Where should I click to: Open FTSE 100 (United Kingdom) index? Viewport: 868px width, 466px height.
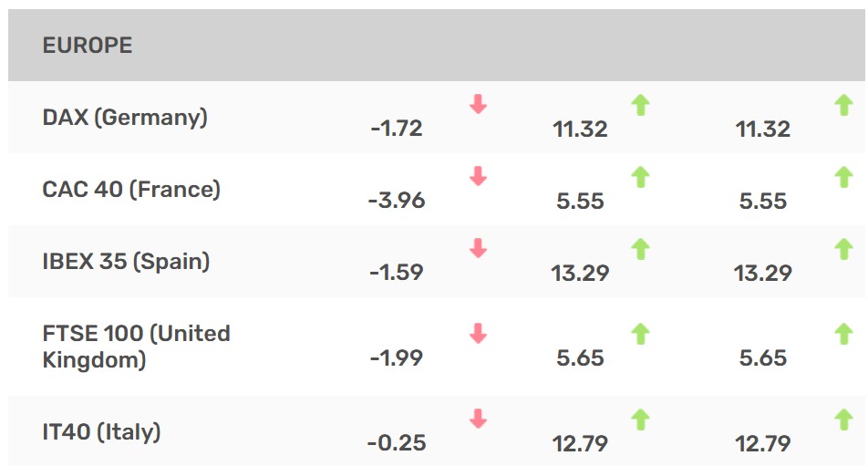click(136, 347)
